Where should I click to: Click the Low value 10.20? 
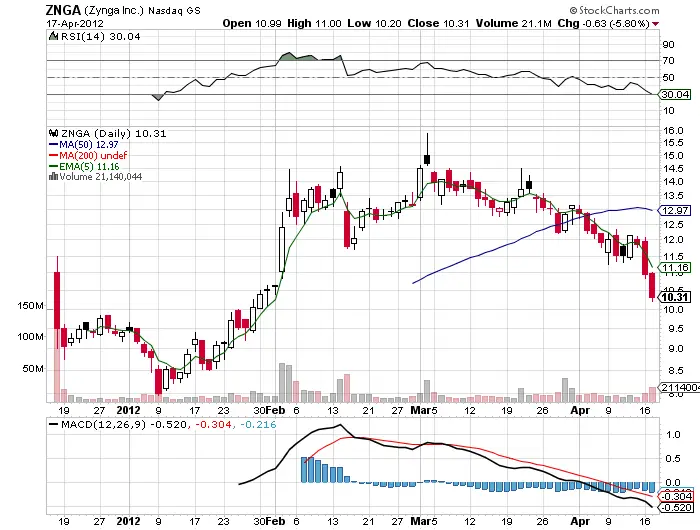click(x=388, y=24)
